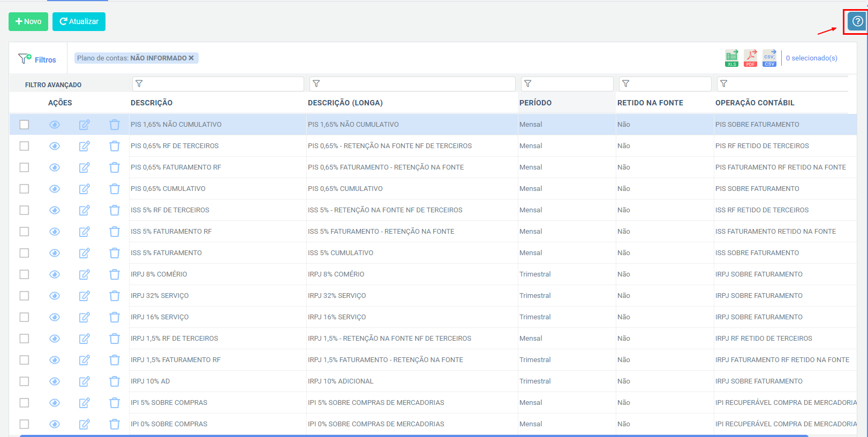The image size is (868, 437).
Task: View details of IPI 0% SOBRE COMPRAS
Action: pos(55,424)
